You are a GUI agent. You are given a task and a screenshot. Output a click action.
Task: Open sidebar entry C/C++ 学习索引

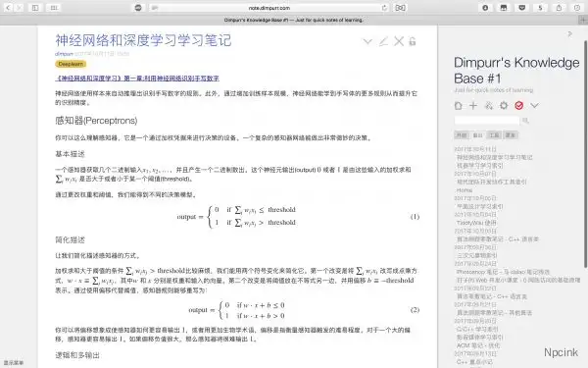[x=477, y=329]
